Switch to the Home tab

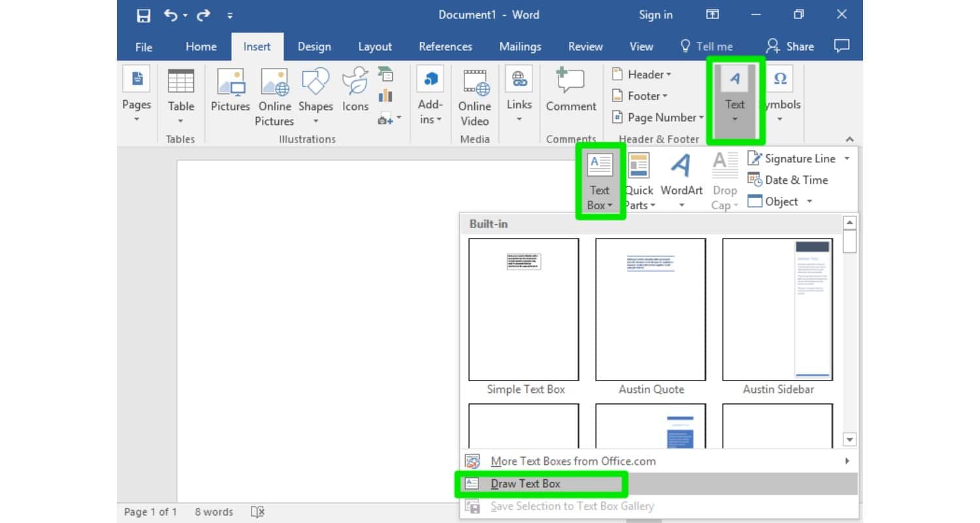point(201,46)
